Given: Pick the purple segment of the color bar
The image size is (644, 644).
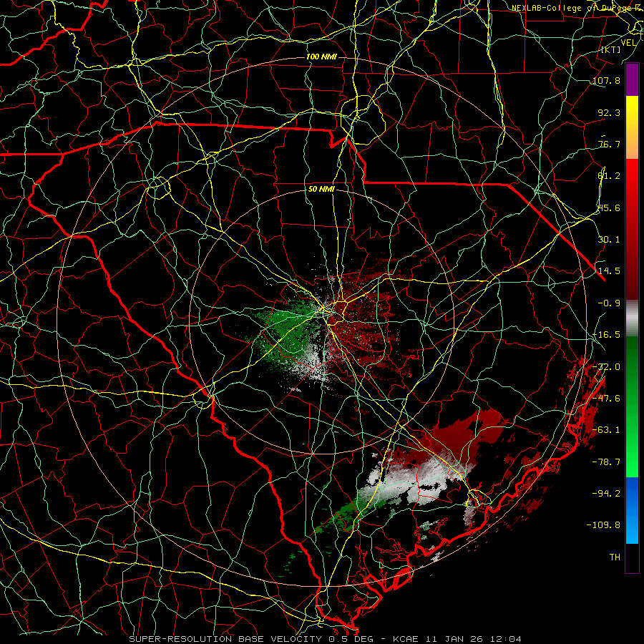Looking at the screenshot, I should pos(632,79).
